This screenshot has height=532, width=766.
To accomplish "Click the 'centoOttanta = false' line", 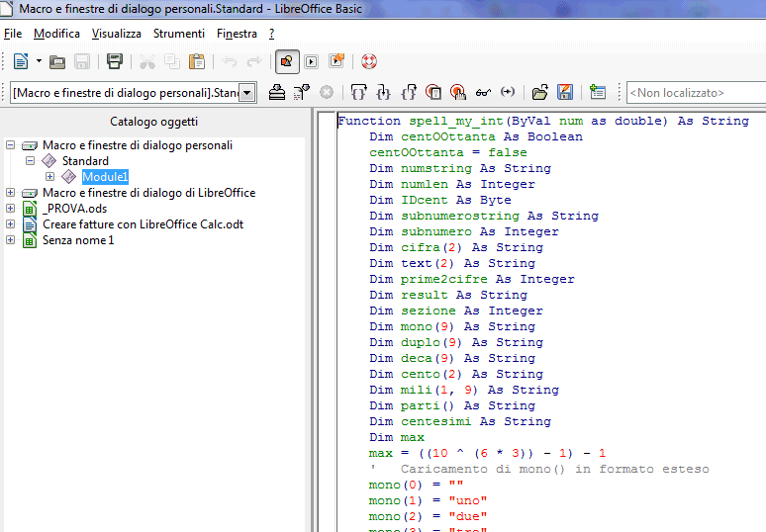I will pos(448,152).
